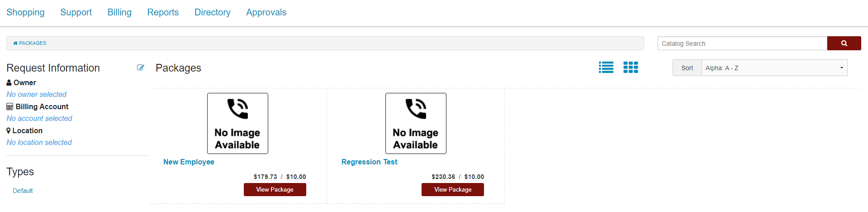Click Regression Test package image thumbnail
This screenshot has height=212, width=868.
416,123
